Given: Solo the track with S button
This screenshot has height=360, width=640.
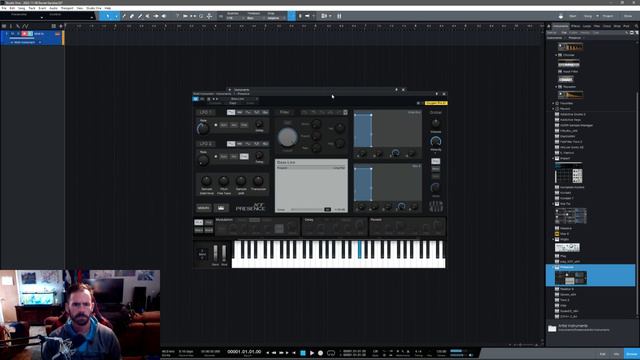Looking at the screenshot, I should [x=18, y=33].
